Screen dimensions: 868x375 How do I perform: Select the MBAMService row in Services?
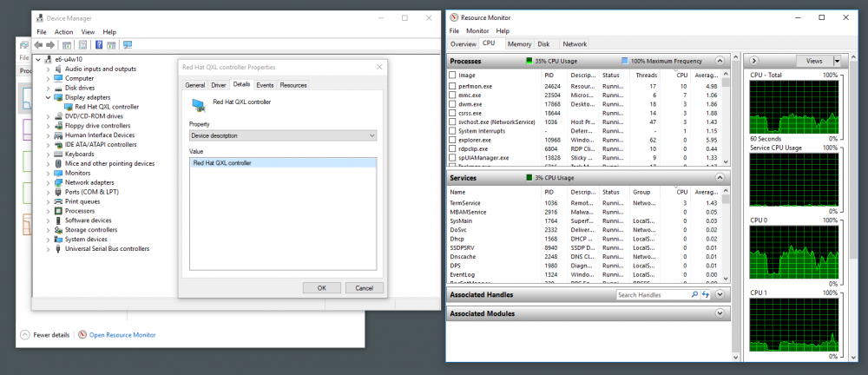click(x=584, y=212)
